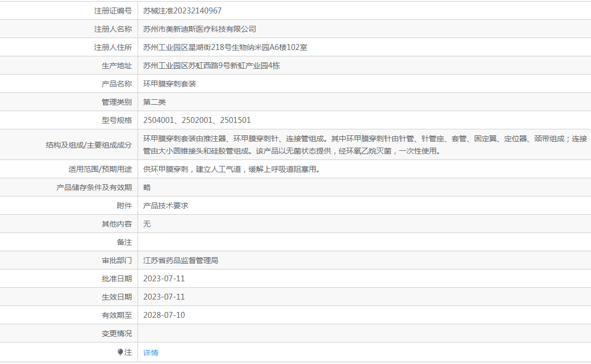The width and height of the screenshot is (591, 364).
Task: Click the 注册人名称 label
Action: 113,29
